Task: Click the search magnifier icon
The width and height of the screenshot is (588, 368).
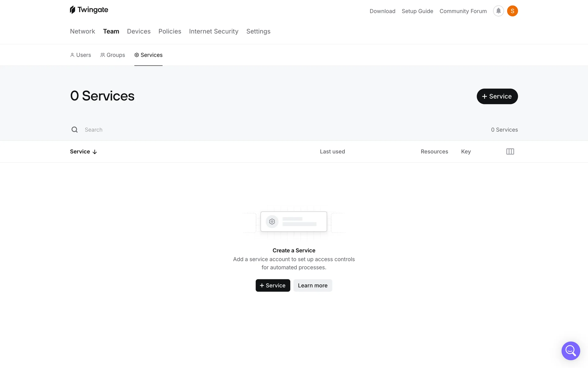Action: point(74,130)
